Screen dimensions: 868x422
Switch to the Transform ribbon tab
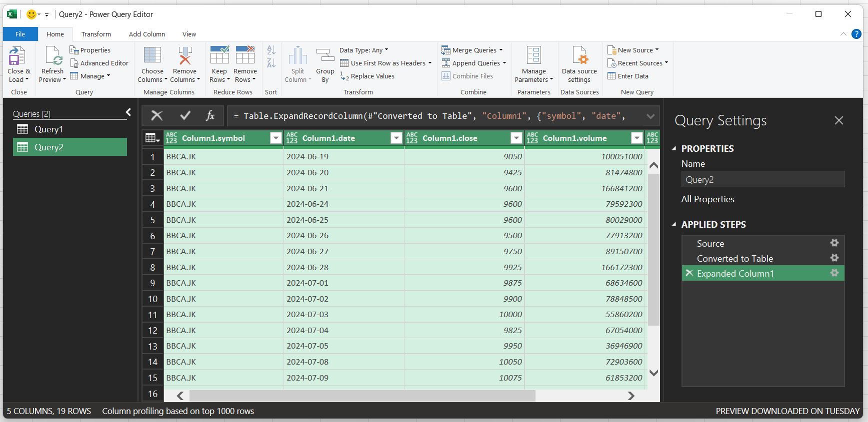[96, 34]
